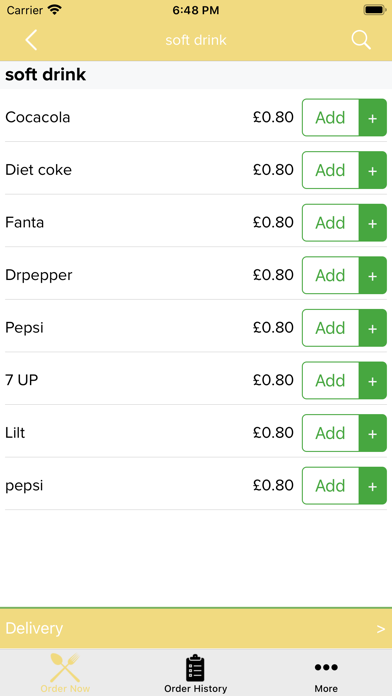The image size is (392, 696).
Task: Select the Lilt item row
Action: tap(196, 433)
